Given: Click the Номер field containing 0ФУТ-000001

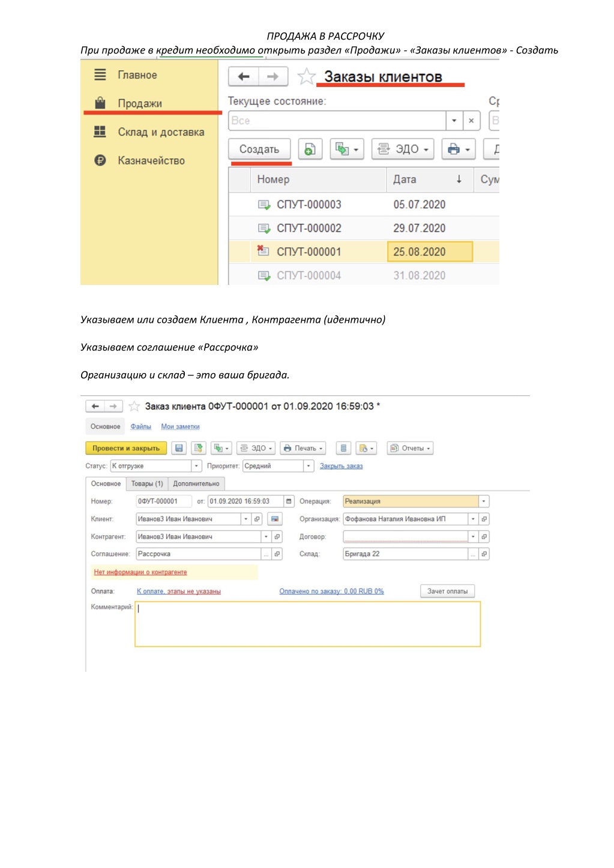Looking at the screenshot, I should (164, 501).
